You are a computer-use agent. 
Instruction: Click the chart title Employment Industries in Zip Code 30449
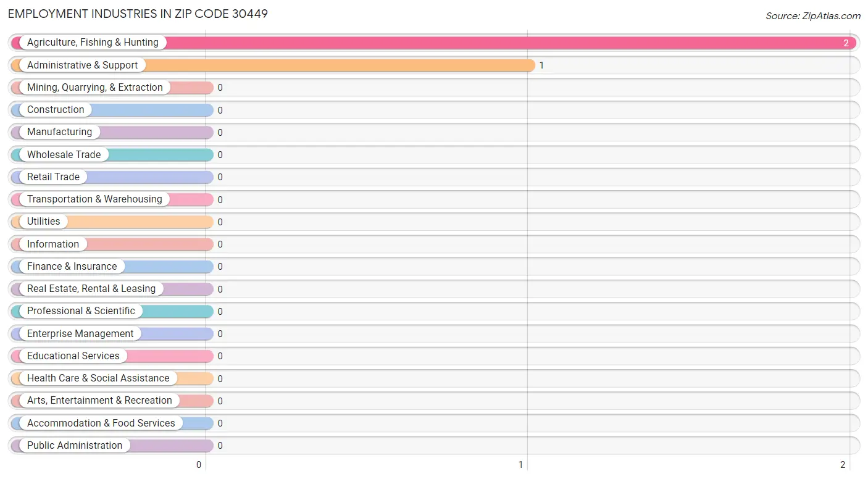coord(138,14)
